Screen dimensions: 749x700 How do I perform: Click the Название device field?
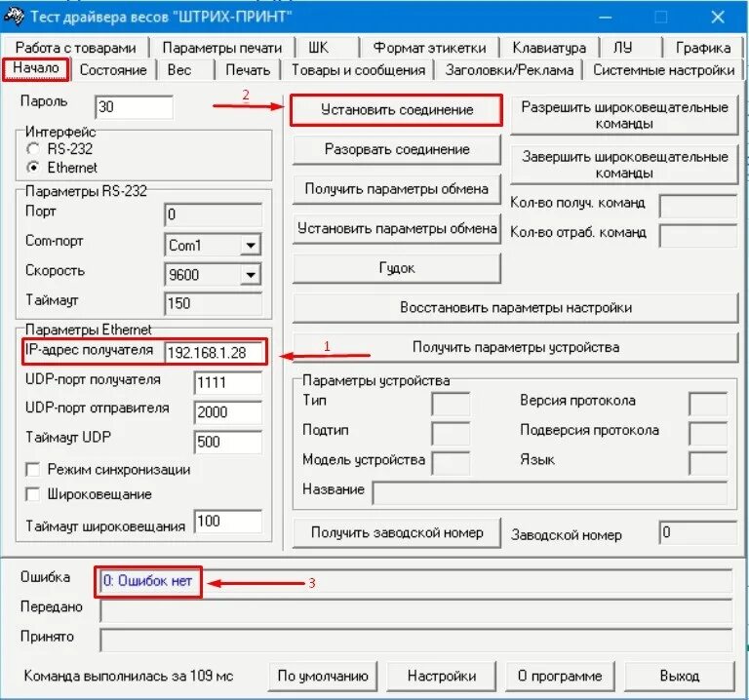click(x=550, y=492)
